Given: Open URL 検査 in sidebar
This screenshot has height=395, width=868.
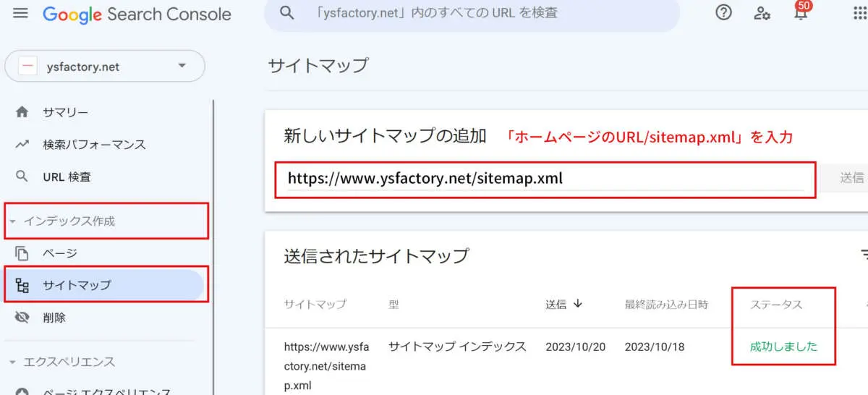Looking at the screenshot, I should click(x=67, y=177).
